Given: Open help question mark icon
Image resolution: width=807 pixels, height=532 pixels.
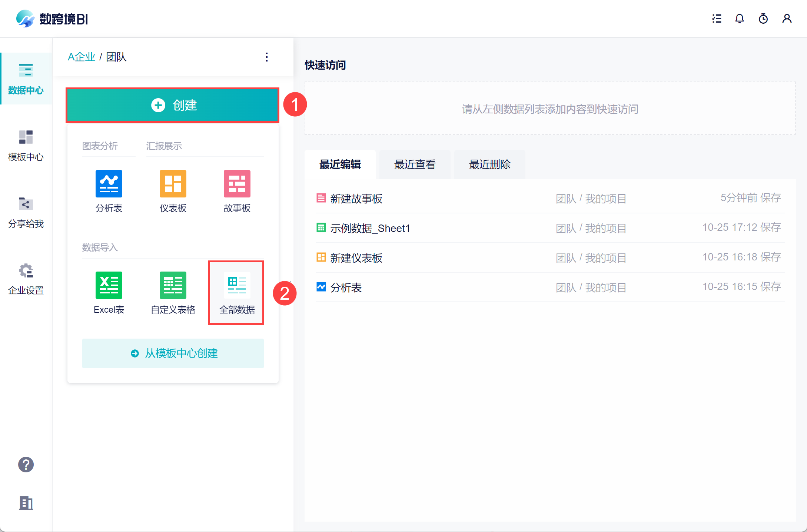Looking at the screenshot, I should tap(26, 465).
